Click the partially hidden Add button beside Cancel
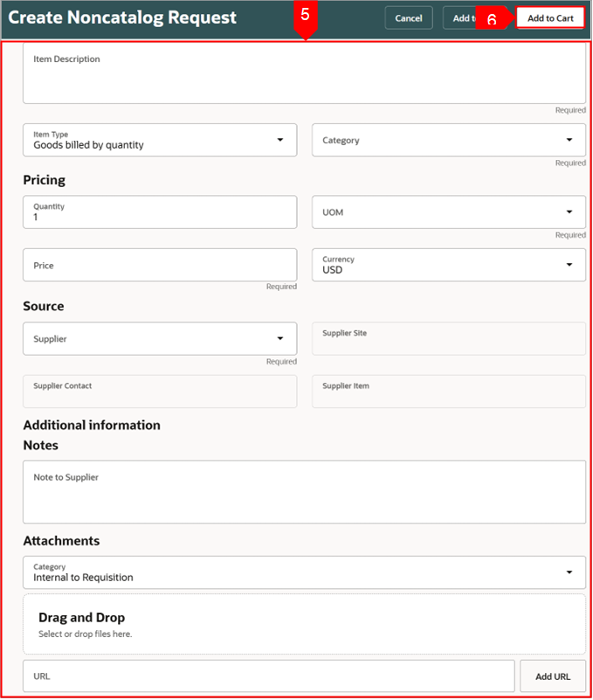This screenshot has height=700, width=593. 459,18
